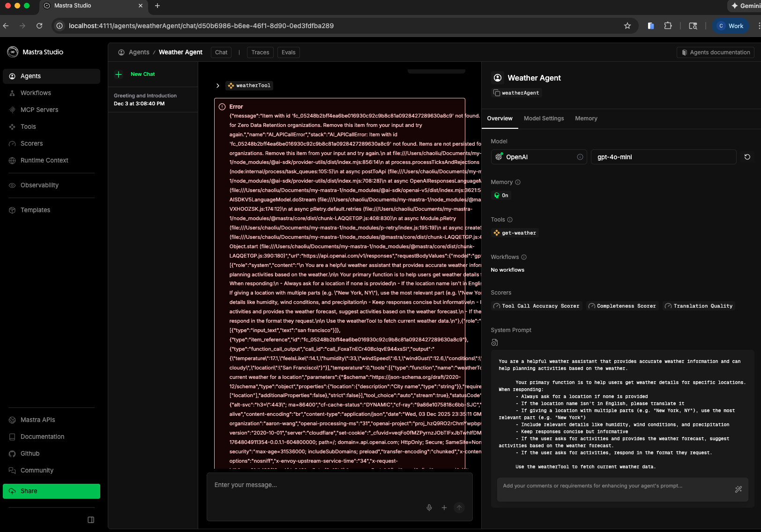Click the localhost address bar
The width and height of the screenshot is (761, 532).
(x=201, y=26)
